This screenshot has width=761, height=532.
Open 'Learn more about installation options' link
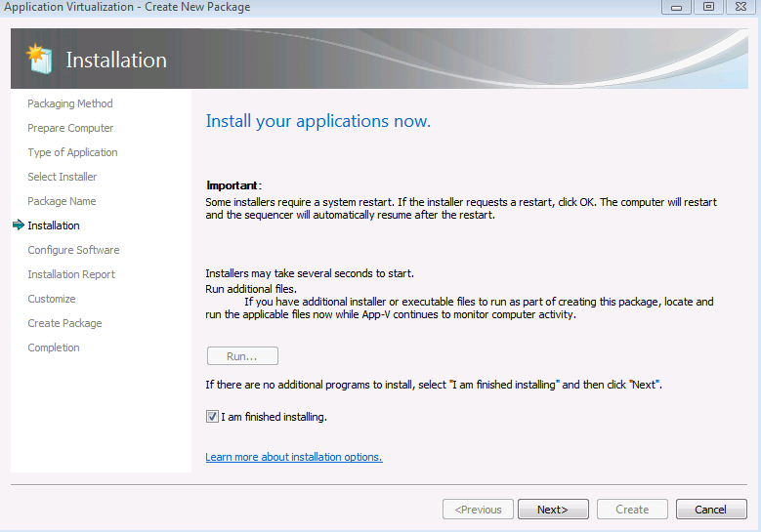294,457
